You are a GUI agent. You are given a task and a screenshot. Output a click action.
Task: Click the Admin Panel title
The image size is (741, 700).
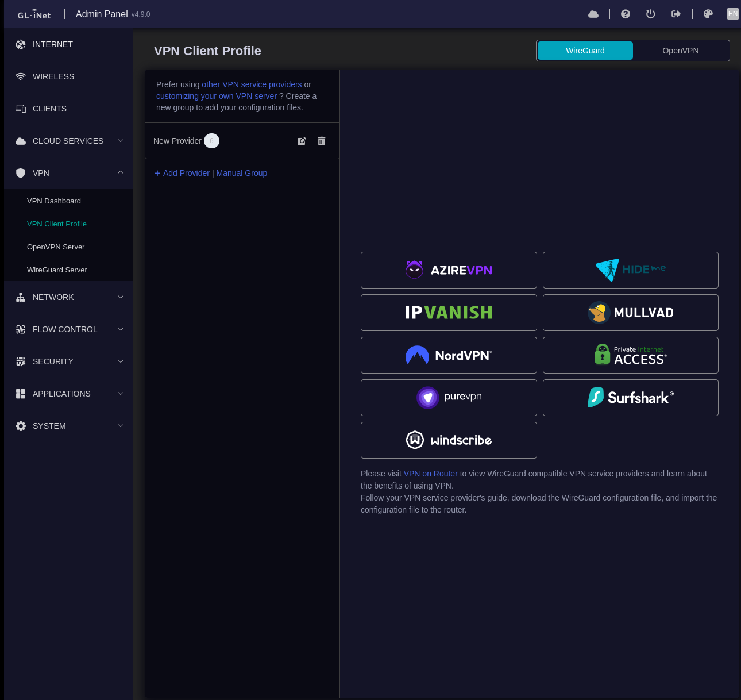(x=102, y=14)
